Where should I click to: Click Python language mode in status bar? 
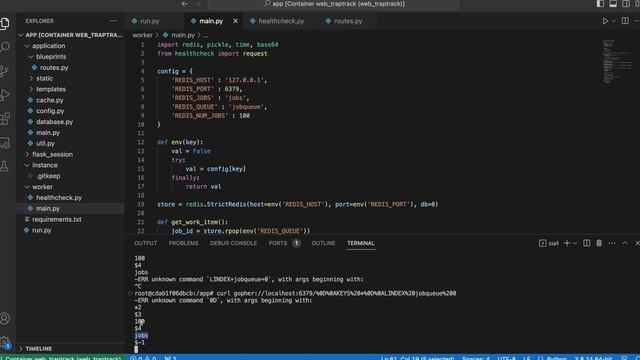(x=556, y=358)
